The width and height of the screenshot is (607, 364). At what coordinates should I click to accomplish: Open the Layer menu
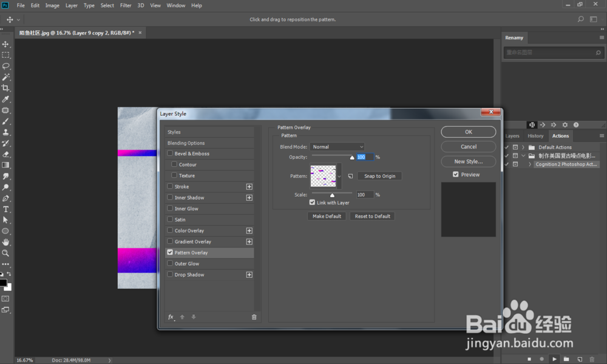[x=71, y=5]
